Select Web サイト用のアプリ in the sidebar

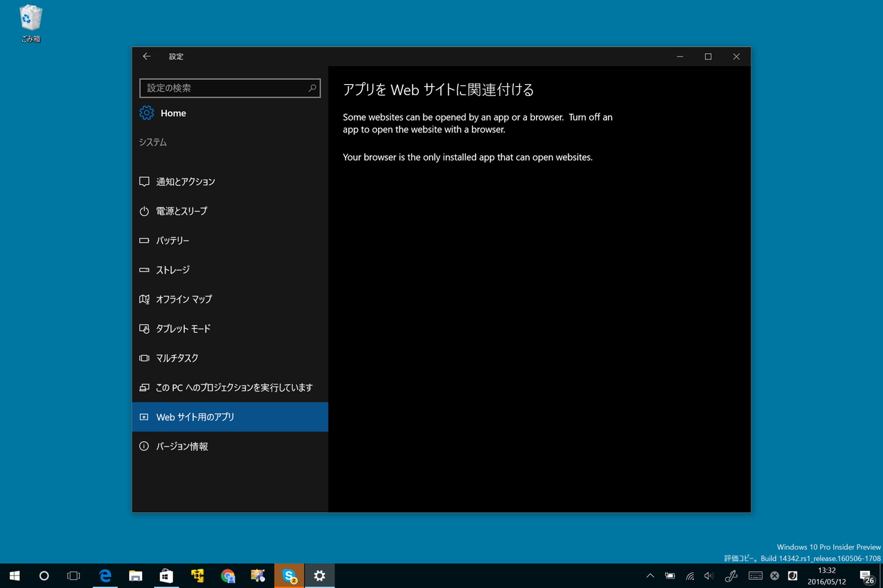point(230,417)
